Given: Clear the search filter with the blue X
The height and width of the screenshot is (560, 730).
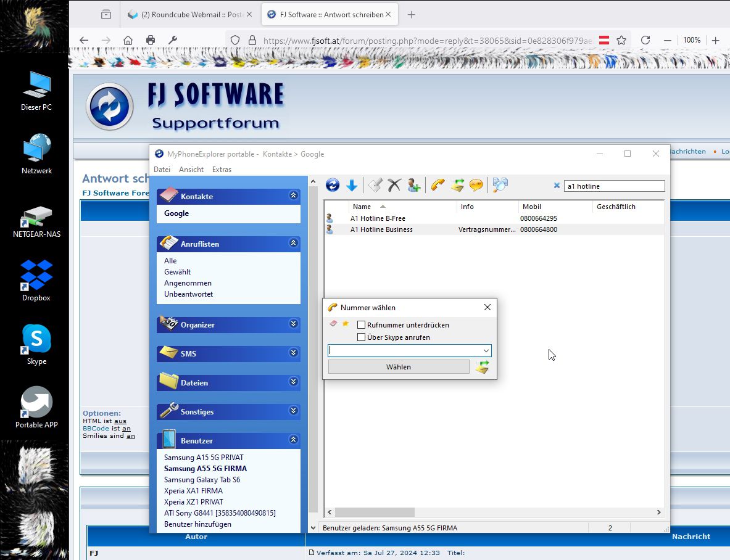Looking at the screenshot, I should tap(557, 186).
